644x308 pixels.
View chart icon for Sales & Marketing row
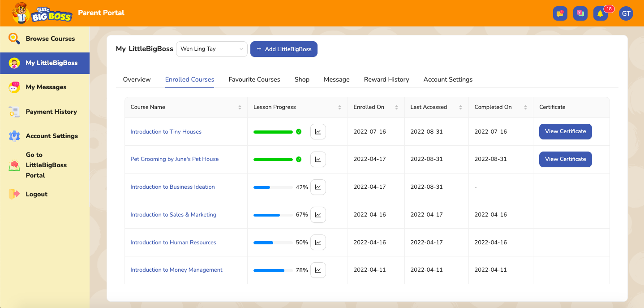(318, 215)
